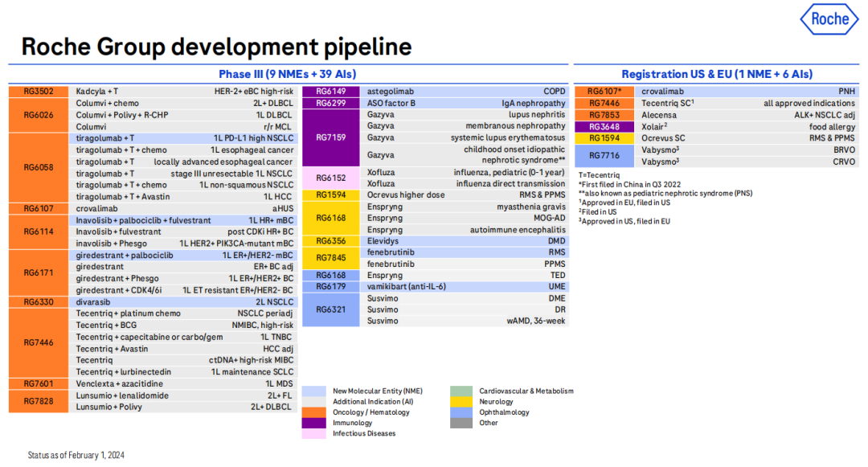This screenshot has height=467, width=868.
Task: Select the Registration US & EU header
Action: [716, 74]
